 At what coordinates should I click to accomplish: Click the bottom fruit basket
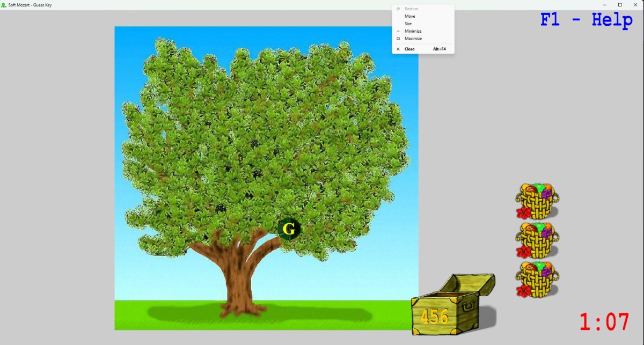tap(537, 279)
